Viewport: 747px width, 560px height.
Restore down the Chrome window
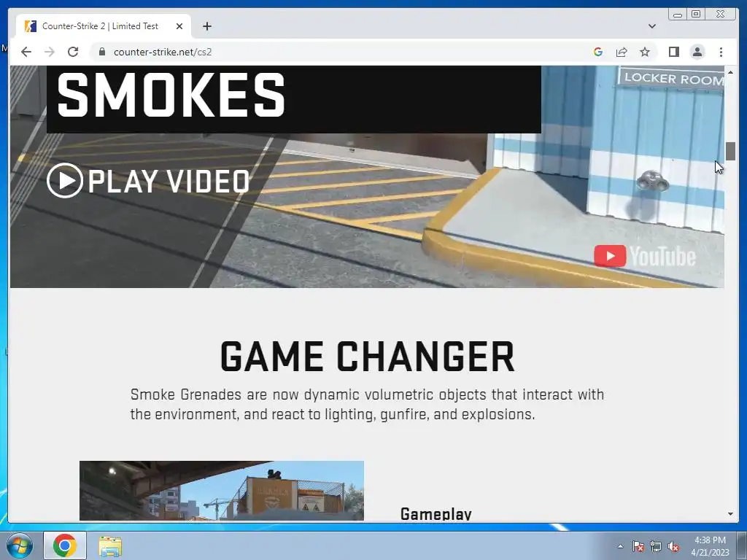pyautogui.click(x=696, y=14)
